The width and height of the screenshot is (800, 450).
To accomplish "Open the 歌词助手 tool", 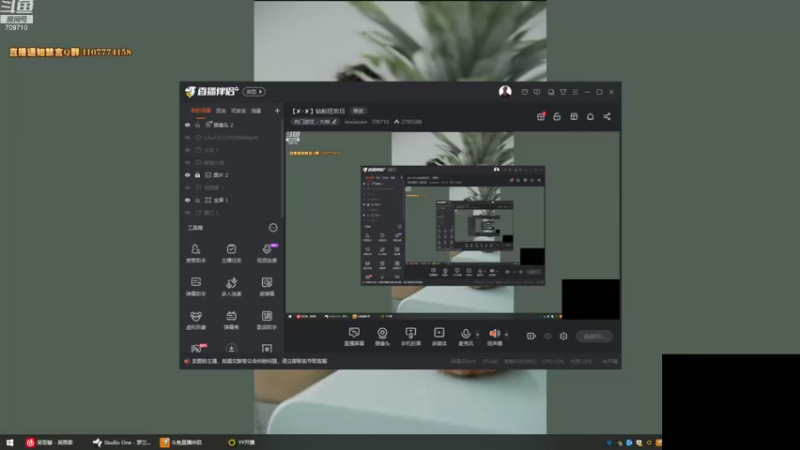I will 266,320.
